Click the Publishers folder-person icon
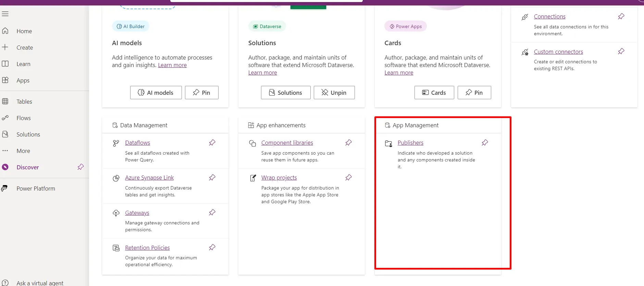644x286 pixels. point(388,144)
